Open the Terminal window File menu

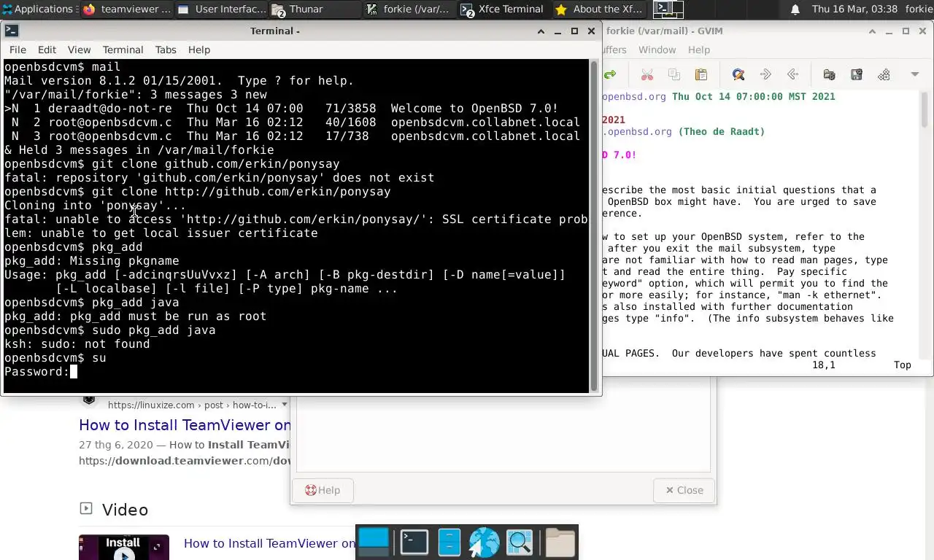click(x=18, y=50)
